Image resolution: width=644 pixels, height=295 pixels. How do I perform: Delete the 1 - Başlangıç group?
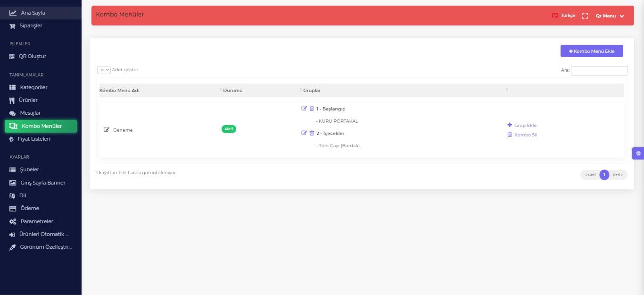click(312, 109)
